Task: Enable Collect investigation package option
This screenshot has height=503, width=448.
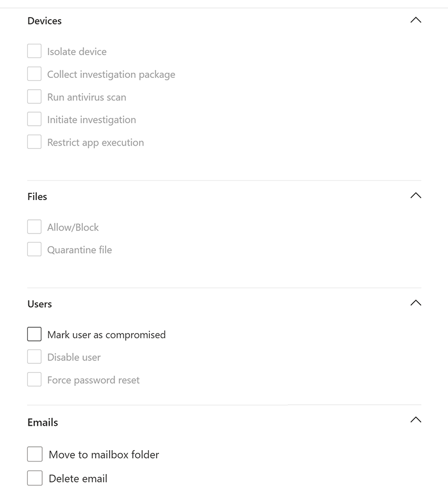Action: [x=35, y=74]
